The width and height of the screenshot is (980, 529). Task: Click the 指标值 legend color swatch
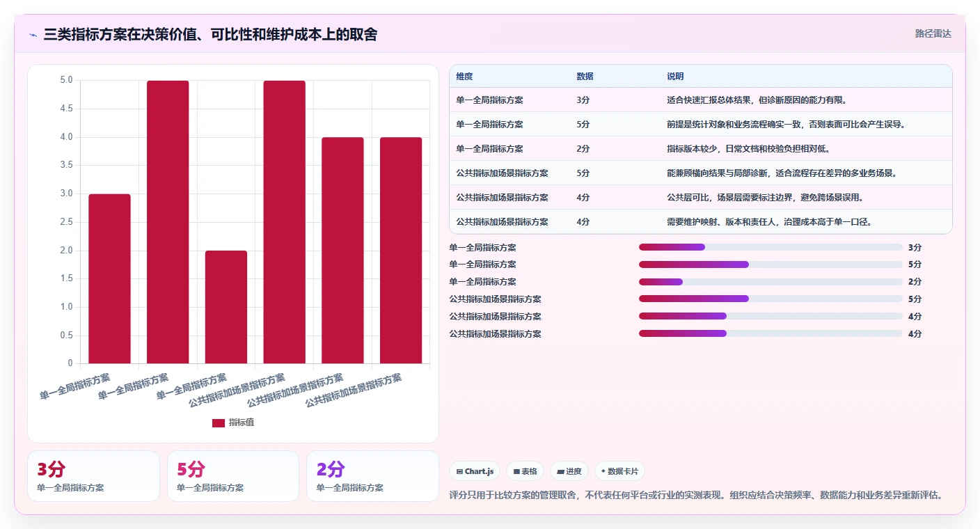219,423
